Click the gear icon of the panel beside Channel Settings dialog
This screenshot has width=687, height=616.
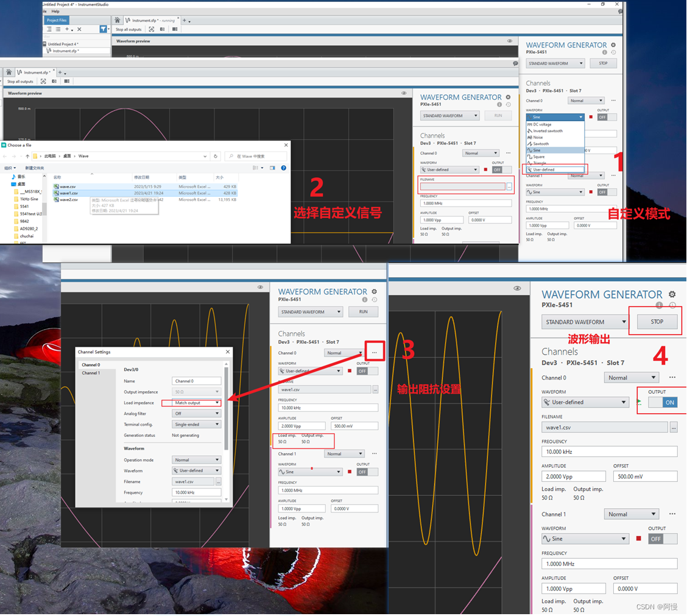tap(374, 291)
